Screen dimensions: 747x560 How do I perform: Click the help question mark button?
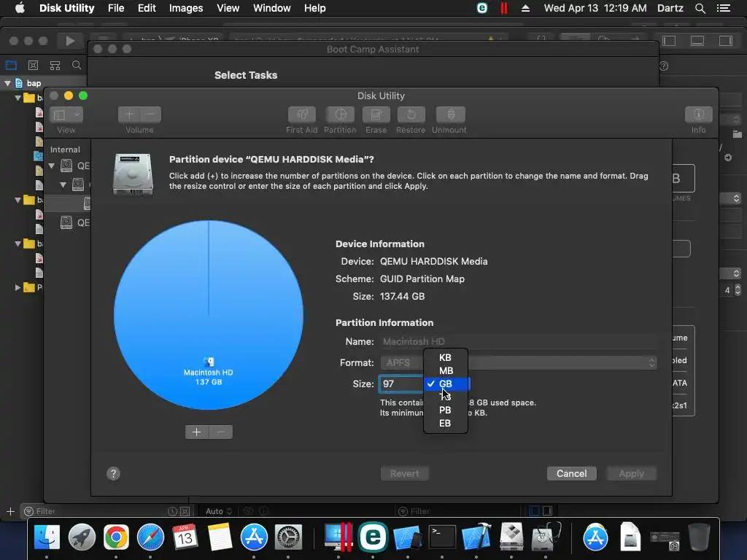[x=113, y=473]
